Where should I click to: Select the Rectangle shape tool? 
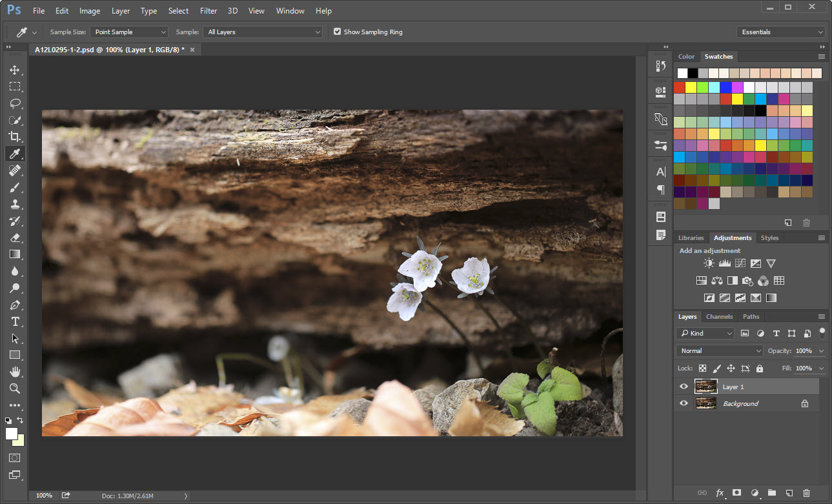point(14,355)
